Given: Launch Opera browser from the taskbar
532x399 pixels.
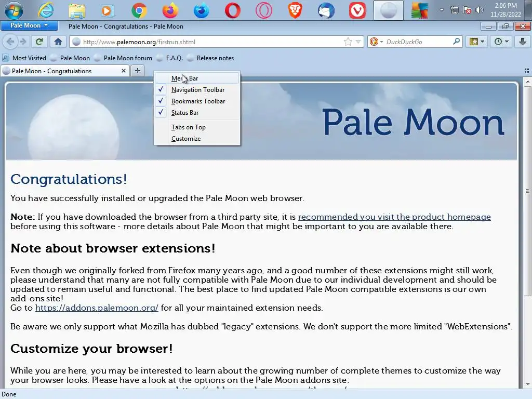Looking at the screenshot, I should 232,10.
